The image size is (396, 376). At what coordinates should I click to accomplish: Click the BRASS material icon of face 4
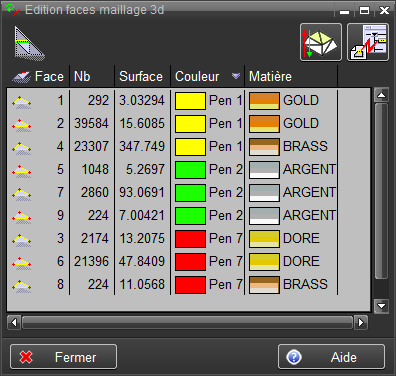coord(264,147)
